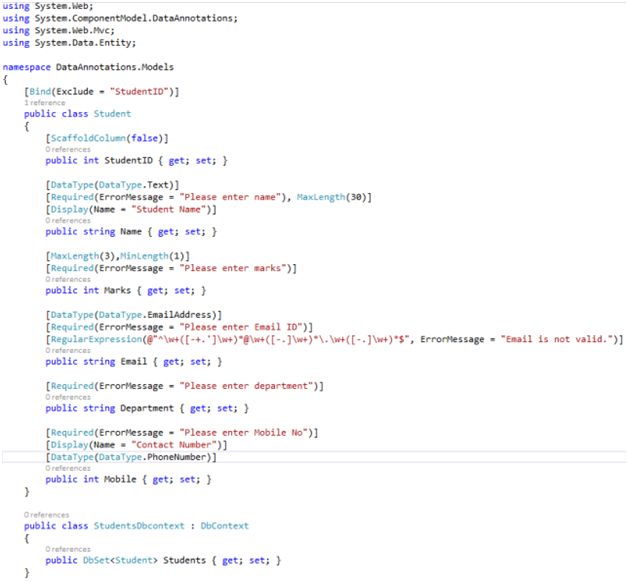Click the ScaffoldColumn attribute
The width and height of the screenshot is (628, 582).
click(x=88, y=138)
